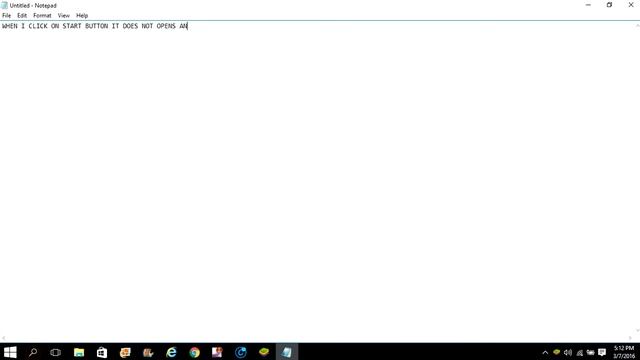This screenshot has height=360, width=640.
Task: Open the Format menu
Action: [42, 16]
